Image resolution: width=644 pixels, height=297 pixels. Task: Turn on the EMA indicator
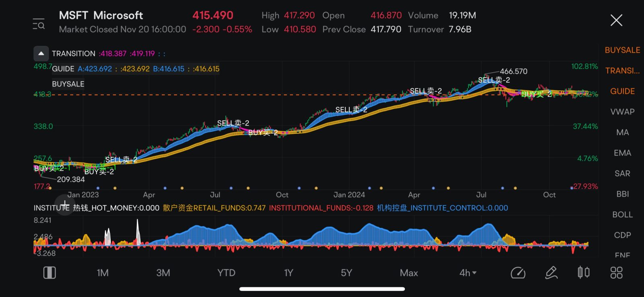622,153
